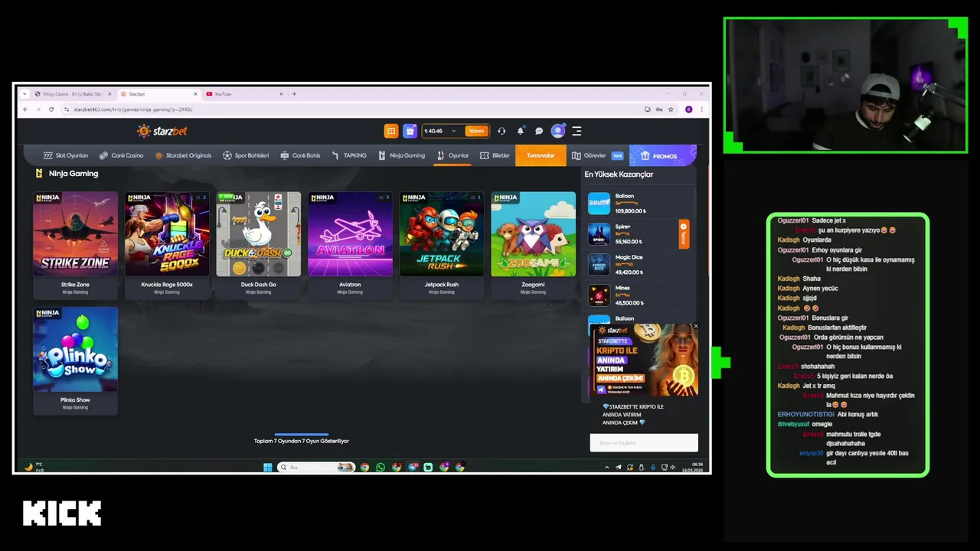
Task: Click the orange Turnuvalar button
Action: coord(541,155)
